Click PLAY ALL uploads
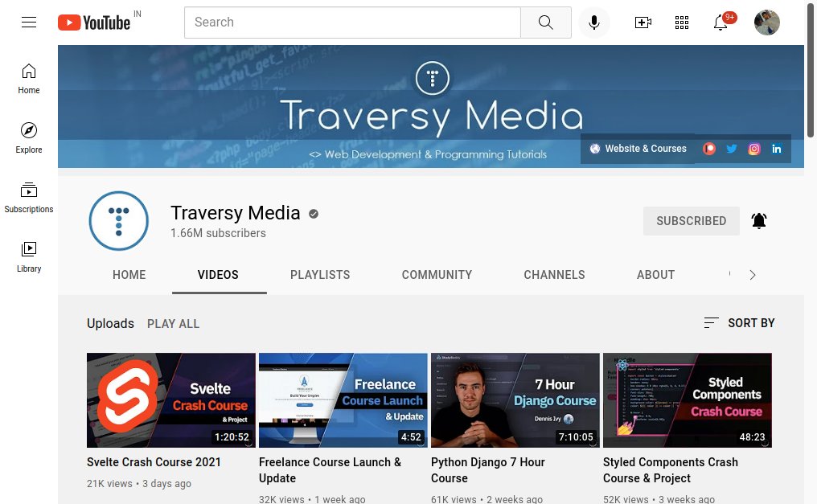The image size is (817, 504). (x=173, y=324)
